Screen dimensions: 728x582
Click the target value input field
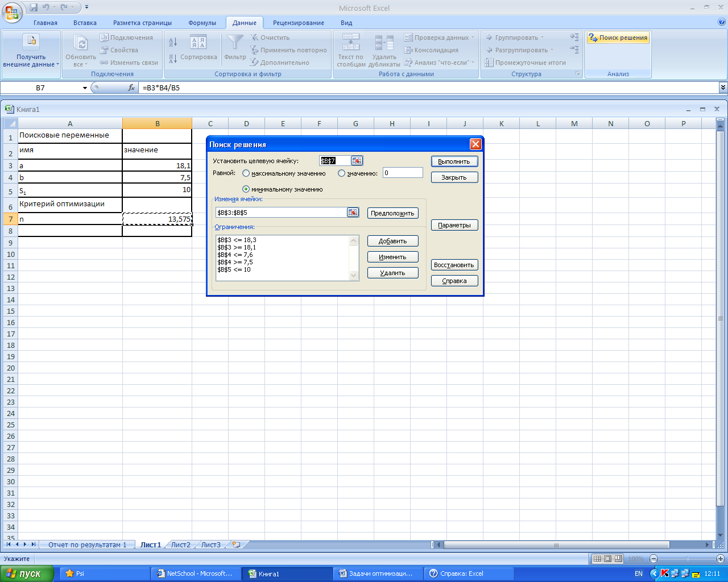(403, 173)
